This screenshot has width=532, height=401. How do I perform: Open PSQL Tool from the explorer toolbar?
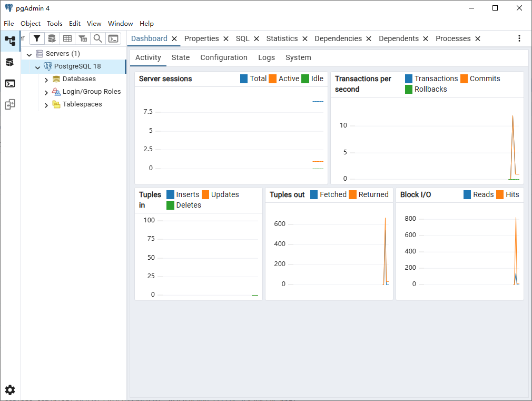pyautogui.click(x=113, y=38)
